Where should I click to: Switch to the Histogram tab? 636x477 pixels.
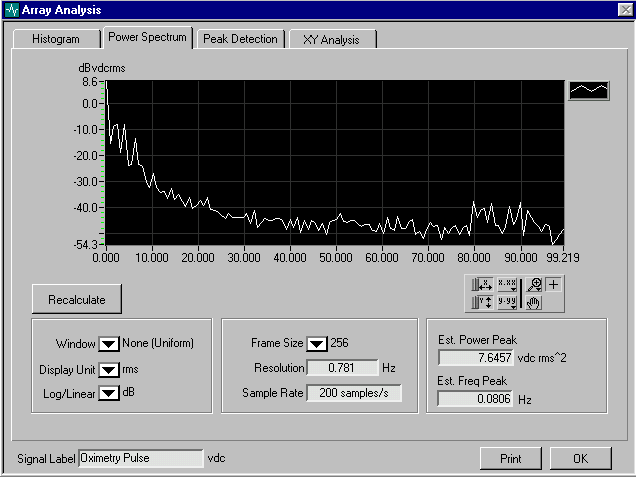[x=56, y=39]
